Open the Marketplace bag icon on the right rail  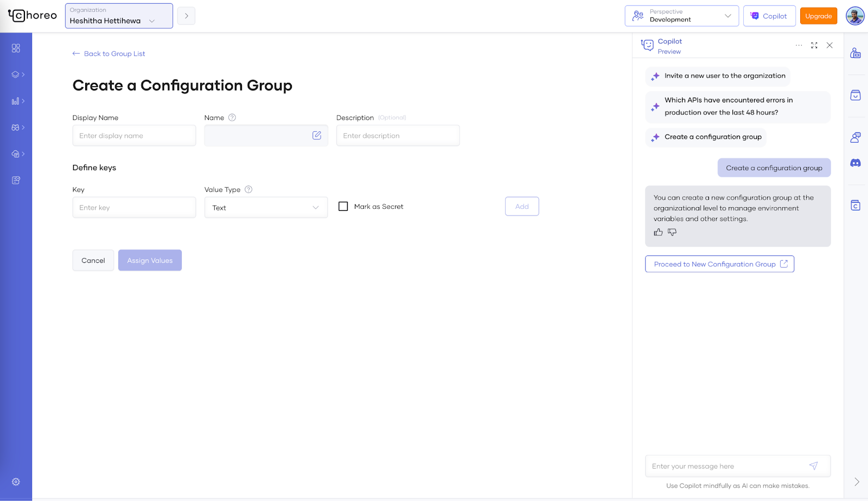point(856,95)
